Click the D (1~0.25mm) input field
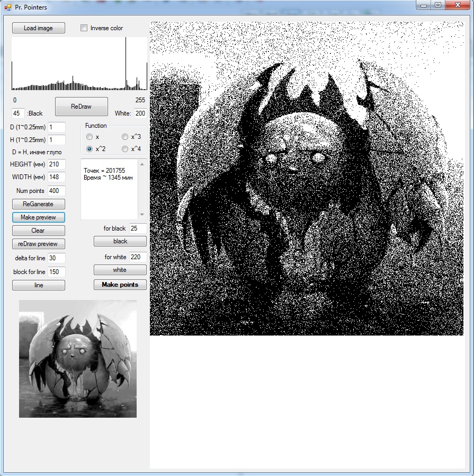 point(57,127)
